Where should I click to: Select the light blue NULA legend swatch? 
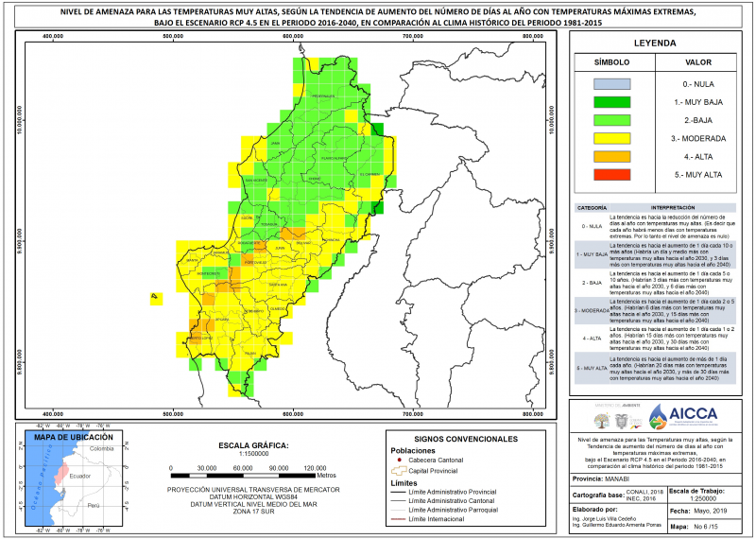(x=611, y=84)
